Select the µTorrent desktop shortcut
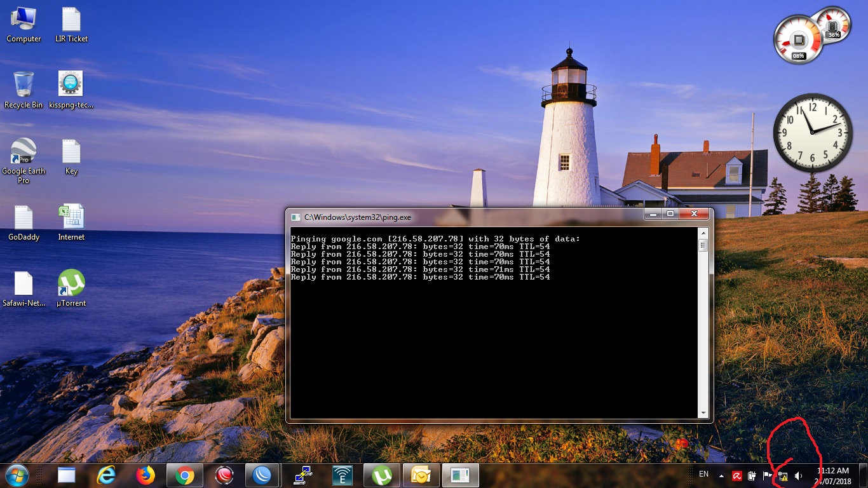This screenshot has height=488, width=868. 71,289
